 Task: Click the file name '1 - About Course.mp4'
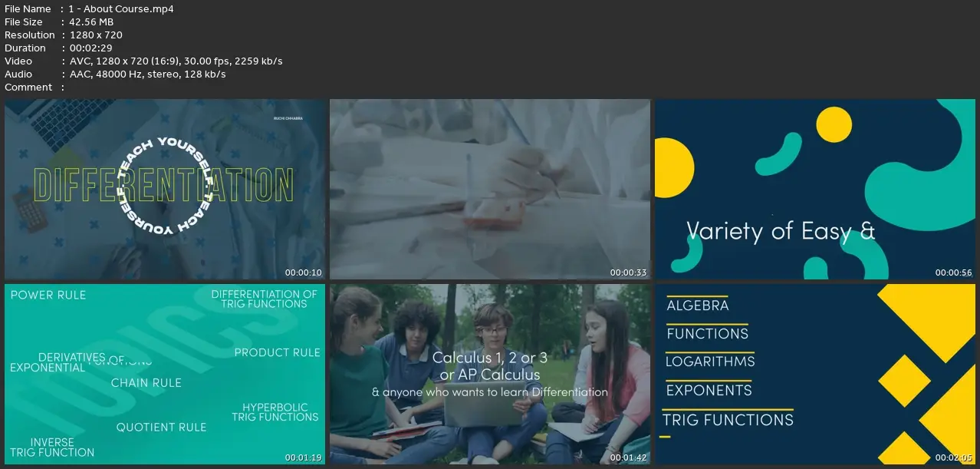[121, 9]
